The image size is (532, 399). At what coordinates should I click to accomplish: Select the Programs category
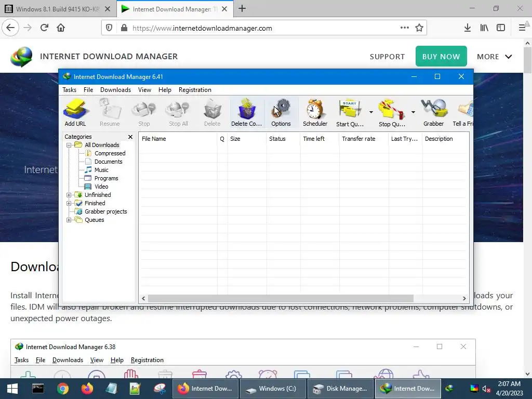pyautogui.click(x=106, y=179)
